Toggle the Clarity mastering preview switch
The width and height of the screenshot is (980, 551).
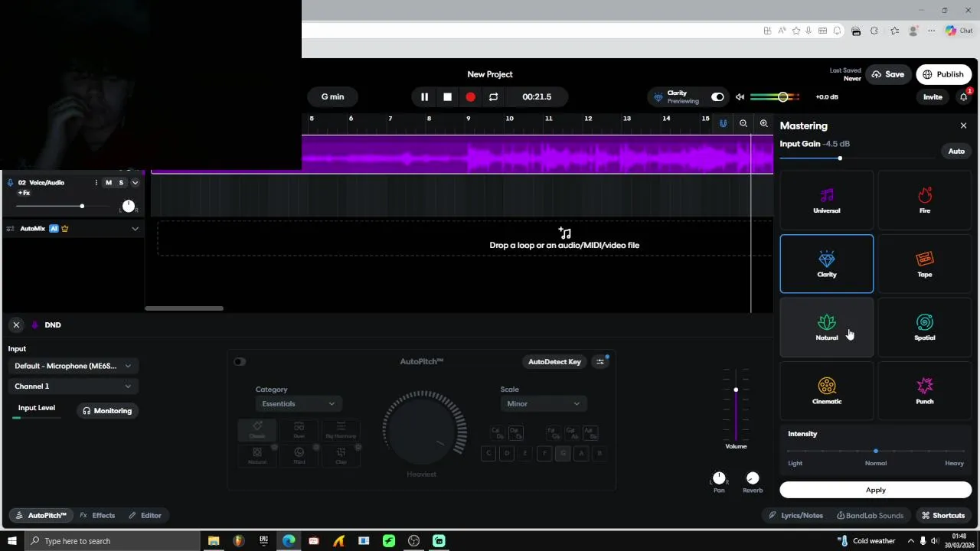[x=717, y=97]
